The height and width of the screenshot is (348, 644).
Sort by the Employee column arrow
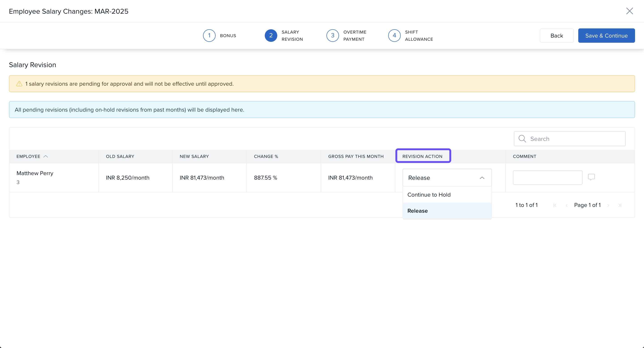45,156
